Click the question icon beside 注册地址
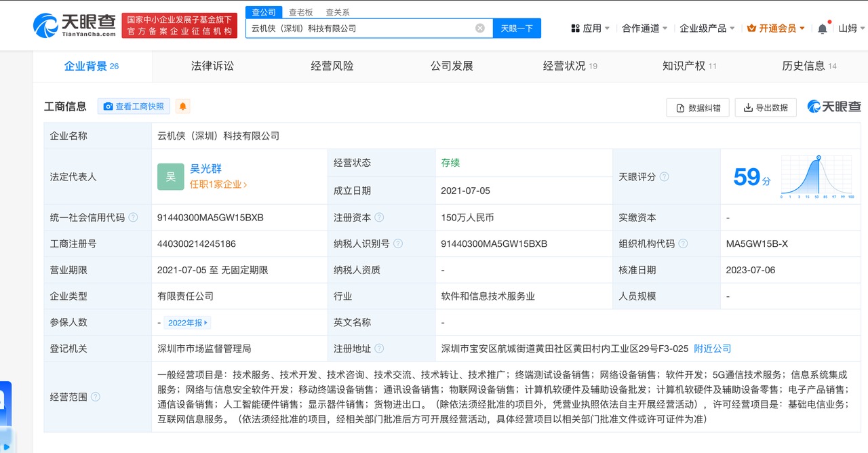868x453 pixels. 379,349
